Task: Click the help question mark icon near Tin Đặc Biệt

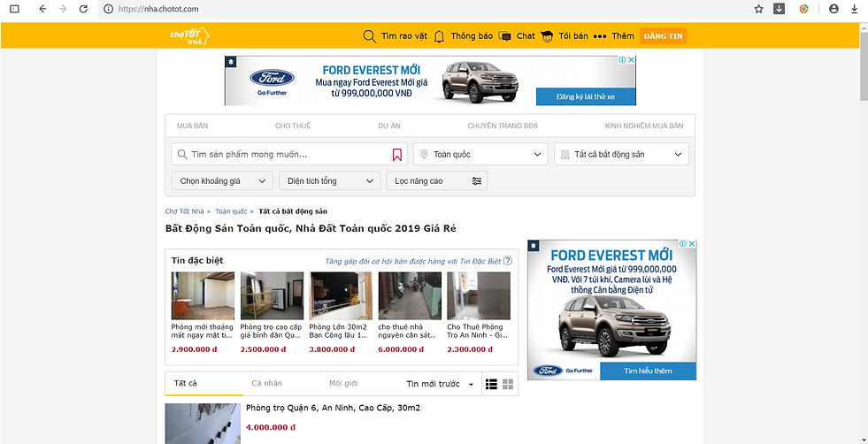Action: pos(508,261)
